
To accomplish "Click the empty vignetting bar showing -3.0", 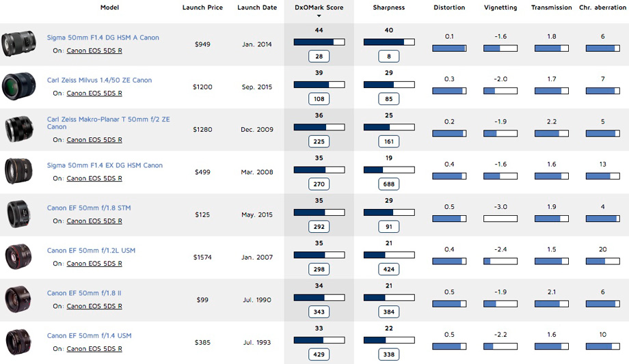I will click(x=500, y=219).
